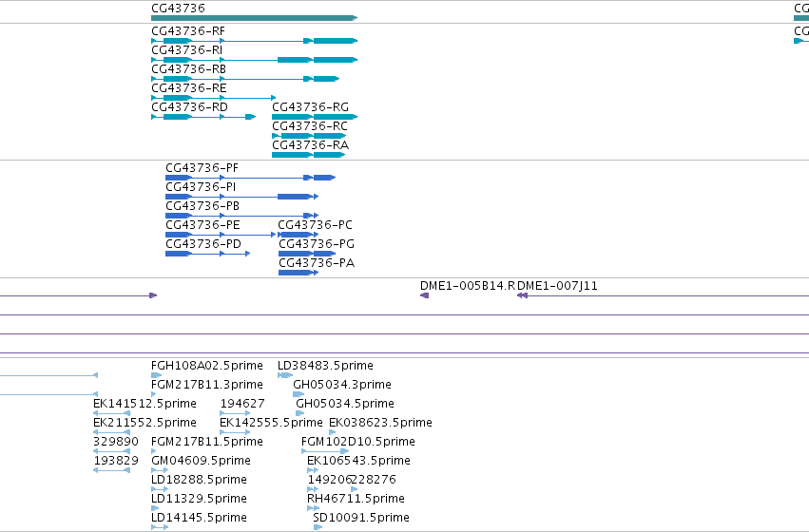Select protein CG43736-PI

[x=242, y=197]
